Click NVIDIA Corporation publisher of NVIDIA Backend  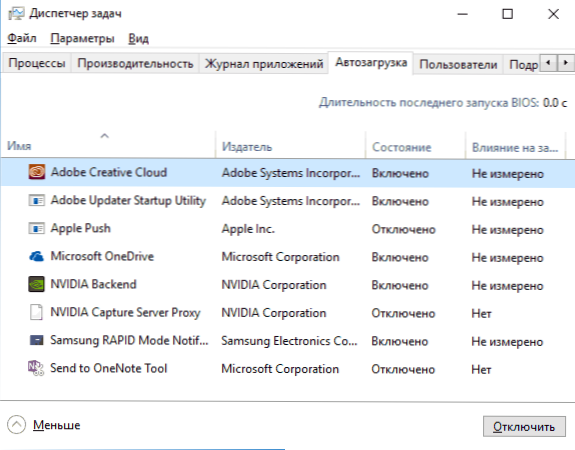click(x=274, y=285)
